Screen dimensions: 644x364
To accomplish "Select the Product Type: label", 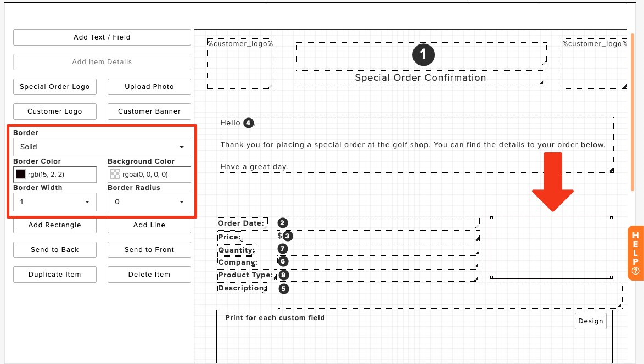I will click(x=247, y=275).
